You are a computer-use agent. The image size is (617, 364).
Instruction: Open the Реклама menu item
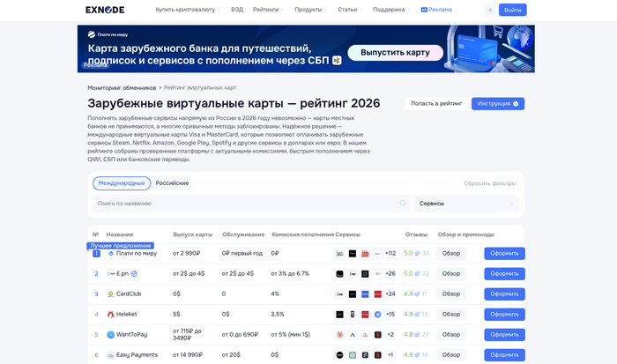click(x=436, y=10)
